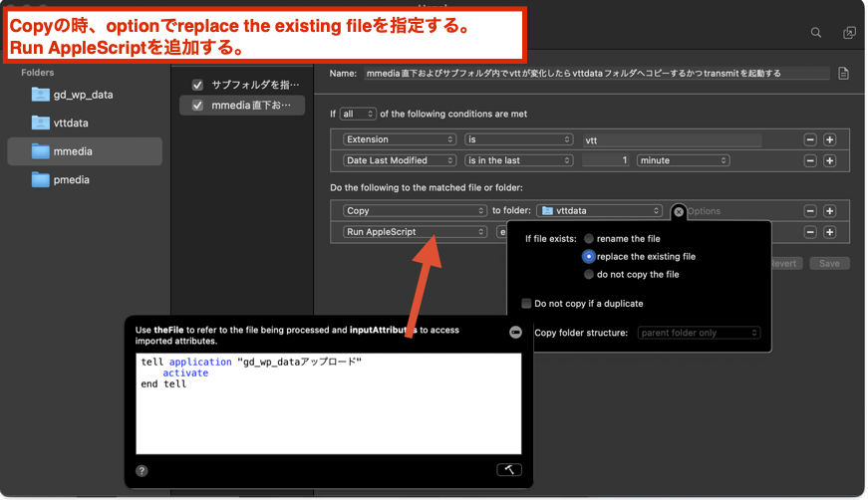Collapse the AppleScript editor popover

pyautogui.click(x=515, y=333)
